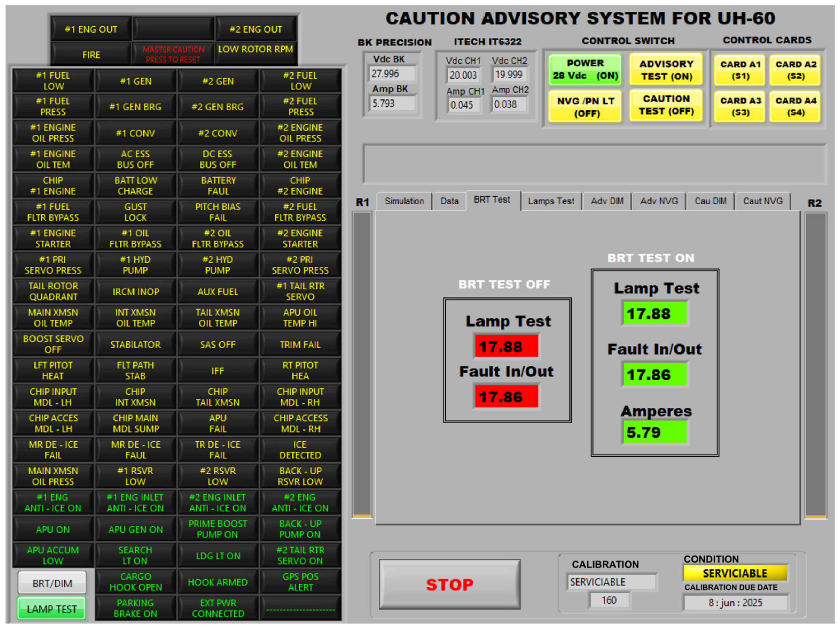
Task: Click the STABILATOR caution light
Action: pos(136,345)
